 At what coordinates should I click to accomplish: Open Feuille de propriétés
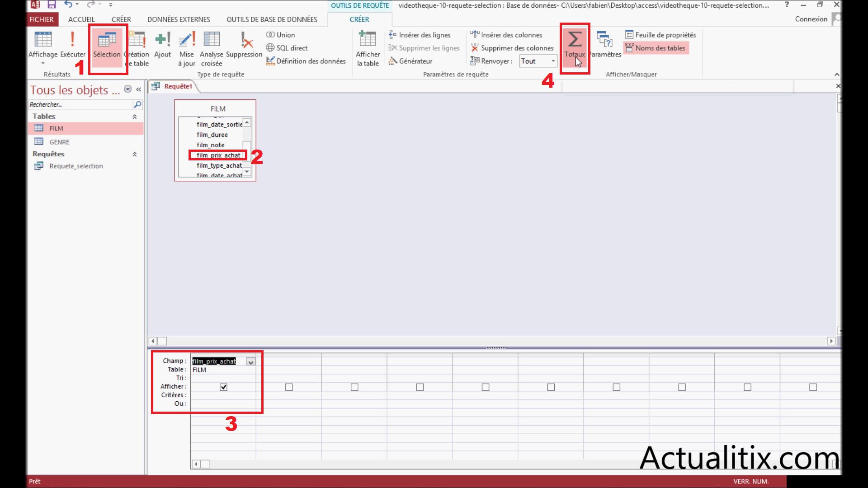point(660,35)
